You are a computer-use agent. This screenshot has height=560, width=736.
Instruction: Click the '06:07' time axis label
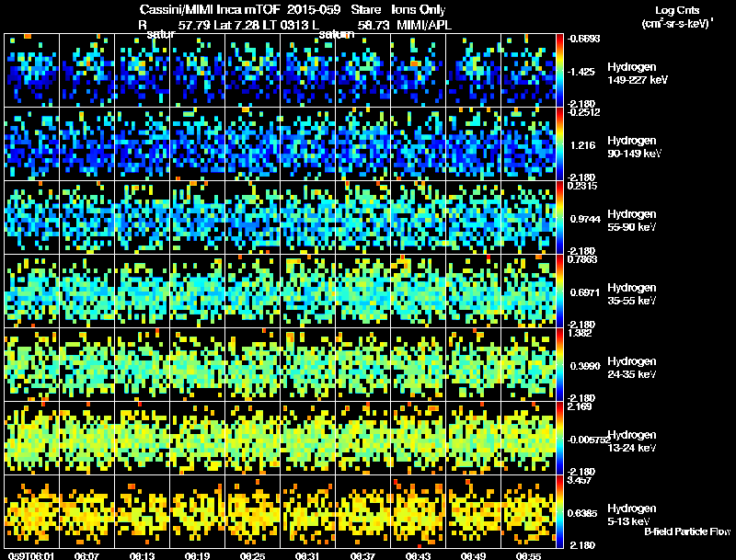pyautogui.click(x=86, y=556)
